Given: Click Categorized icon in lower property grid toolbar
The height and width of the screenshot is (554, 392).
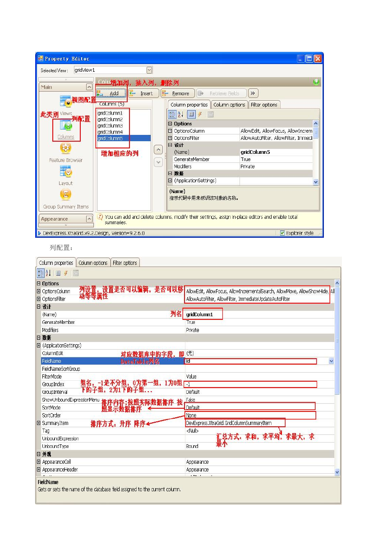Looking at the screenshot, I should pos(41,273).
